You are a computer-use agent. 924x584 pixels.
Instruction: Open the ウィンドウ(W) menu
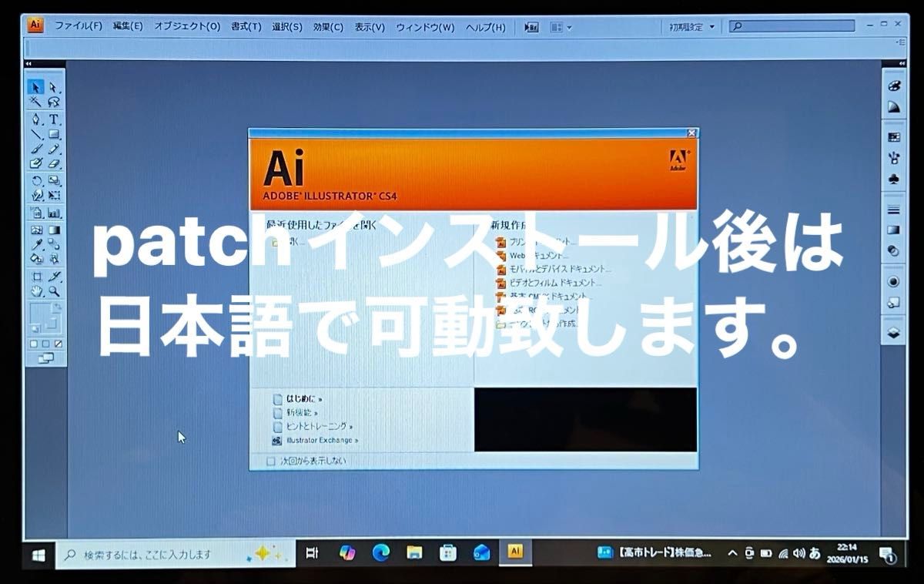(425, 26)
